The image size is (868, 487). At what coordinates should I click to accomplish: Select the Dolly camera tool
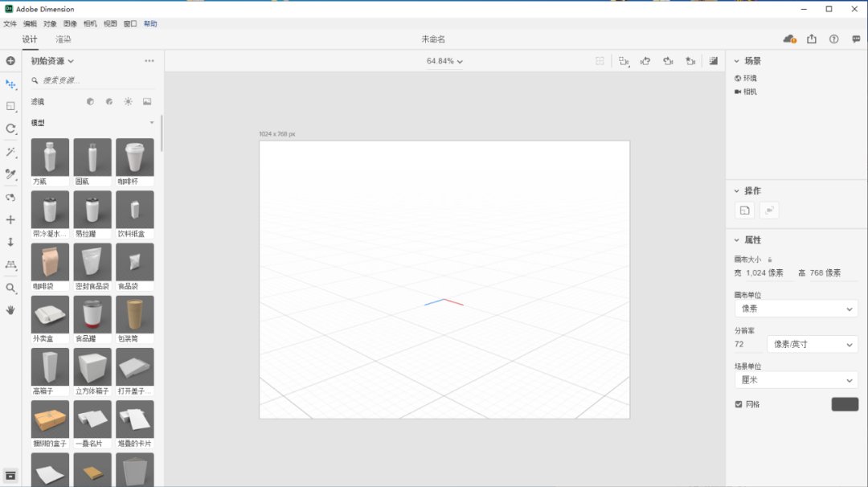(x=10, y=242)
